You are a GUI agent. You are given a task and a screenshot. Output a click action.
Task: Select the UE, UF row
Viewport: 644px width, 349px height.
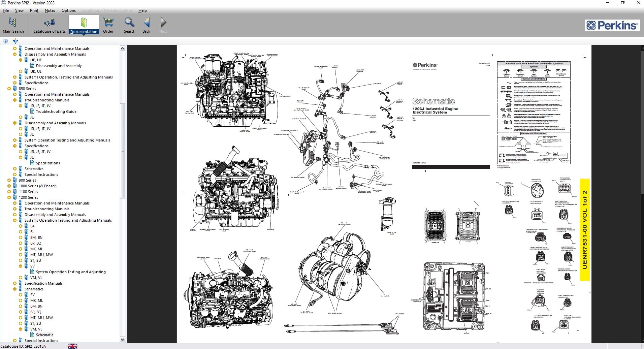point(36,60)
